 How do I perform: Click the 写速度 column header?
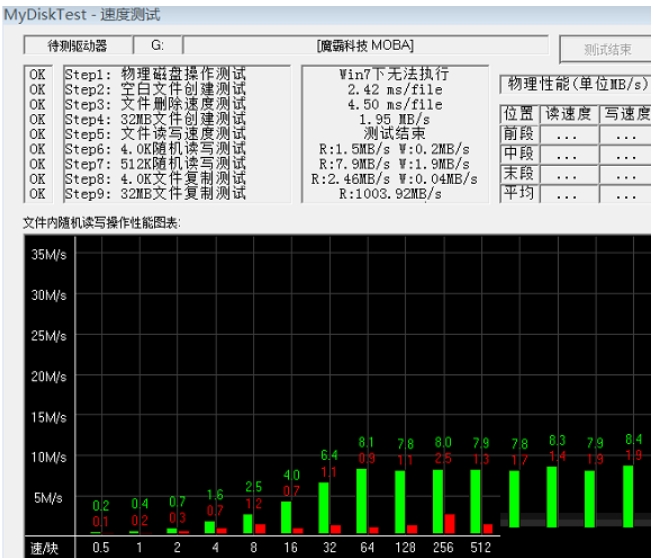[x=626, y=114]
